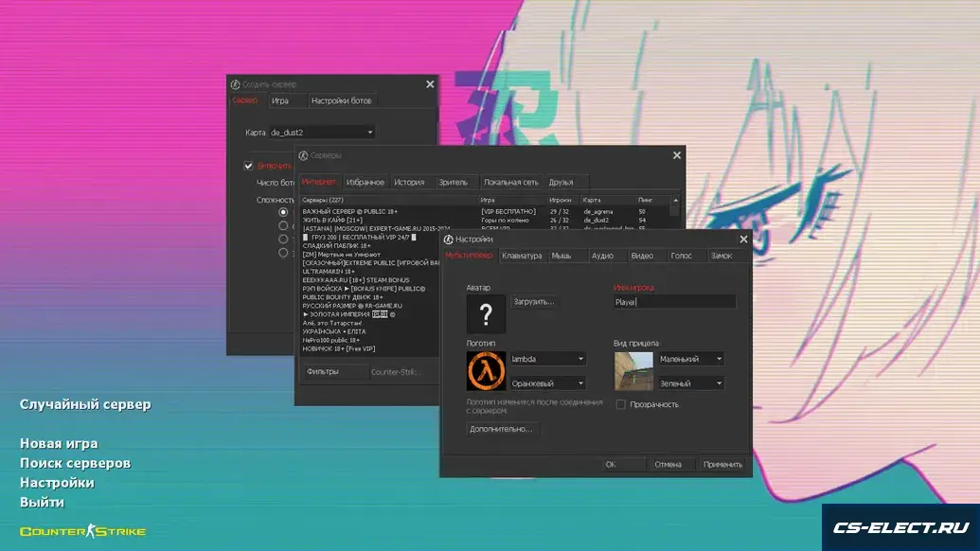Select the Мультиплеер tab

point(469,256)
